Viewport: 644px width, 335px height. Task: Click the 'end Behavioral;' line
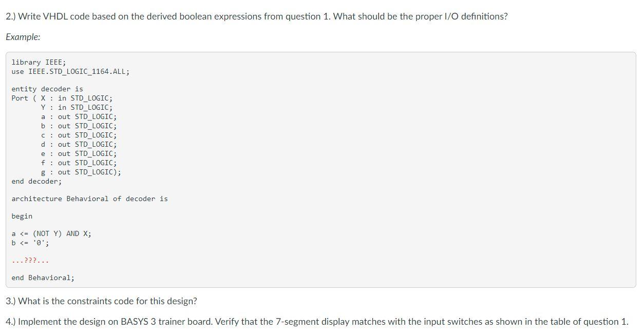[x=43, y=278]
